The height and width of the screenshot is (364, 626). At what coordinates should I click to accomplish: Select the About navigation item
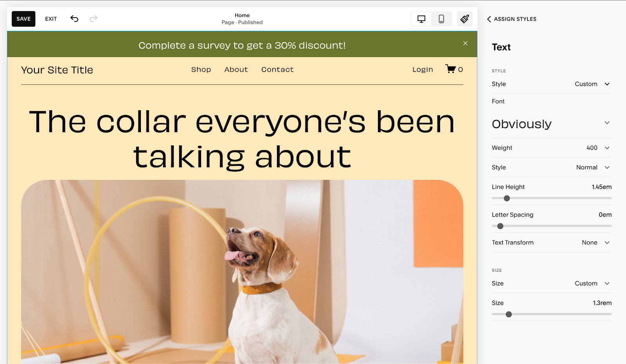236,69
